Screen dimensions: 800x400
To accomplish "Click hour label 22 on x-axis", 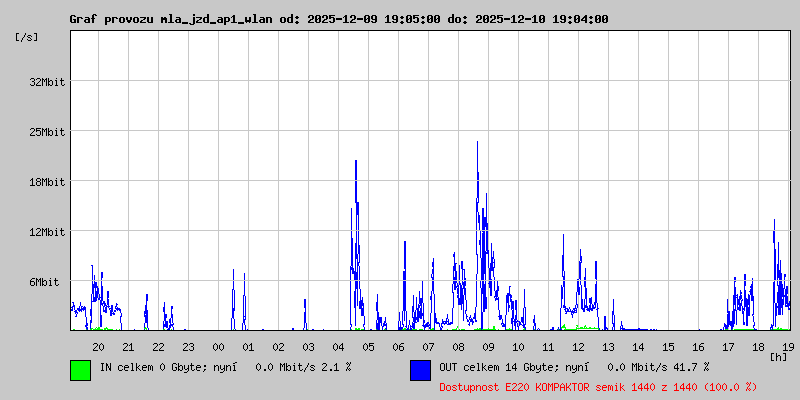I will (159, 347).
